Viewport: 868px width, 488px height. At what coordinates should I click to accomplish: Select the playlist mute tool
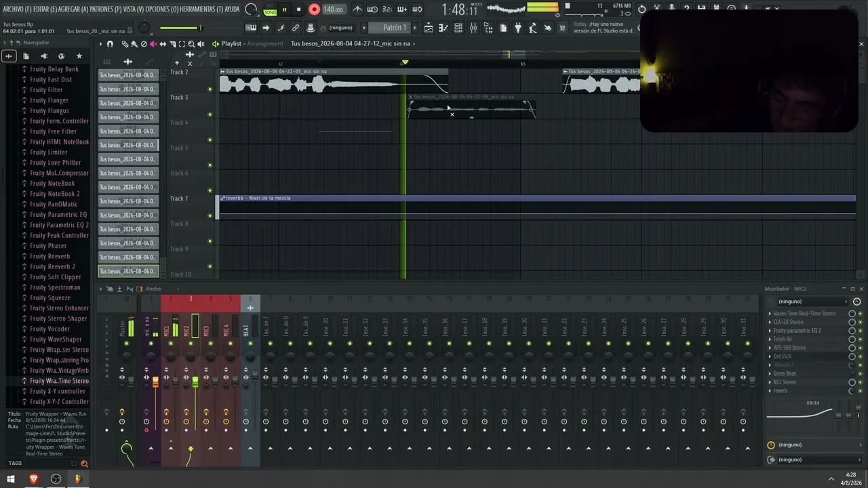point(153,44)
